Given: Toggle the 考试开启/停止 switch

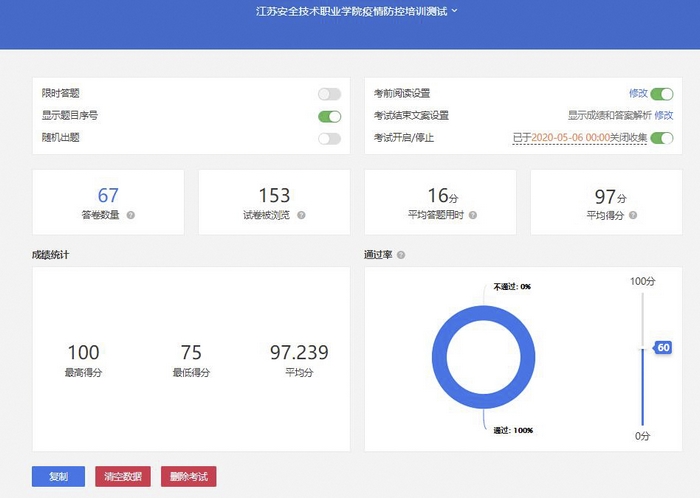Looking at the screenshot, I should click(x=661, y=138).
